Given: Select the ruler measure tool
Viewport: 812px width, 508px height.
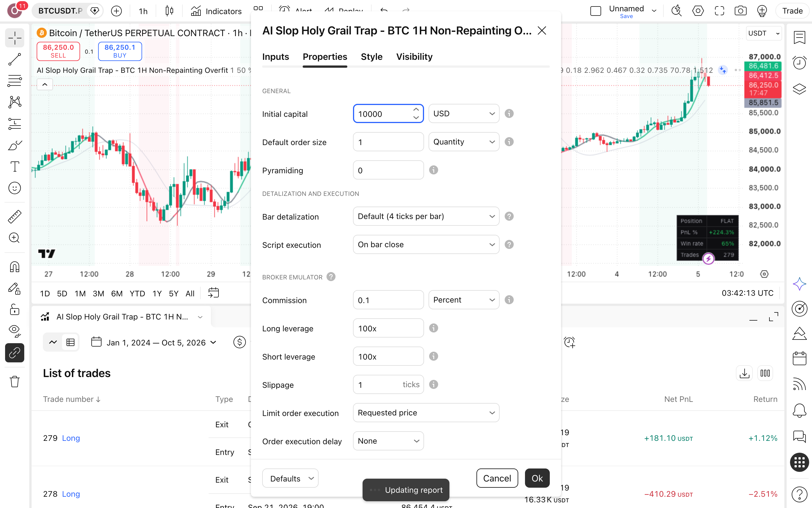Looking at the screenshot, I should 14,217.
